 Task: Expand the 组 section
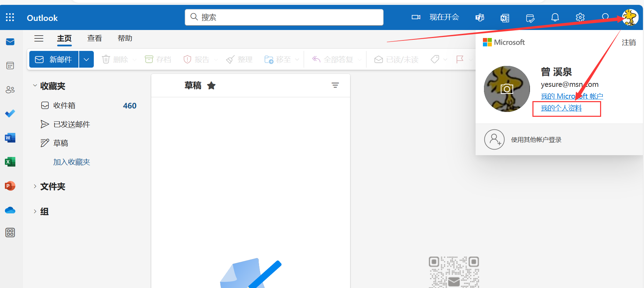35,211
